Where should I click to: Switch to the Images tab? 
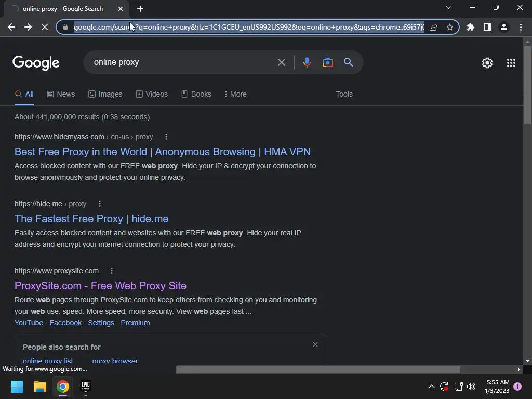coord(105,94)
